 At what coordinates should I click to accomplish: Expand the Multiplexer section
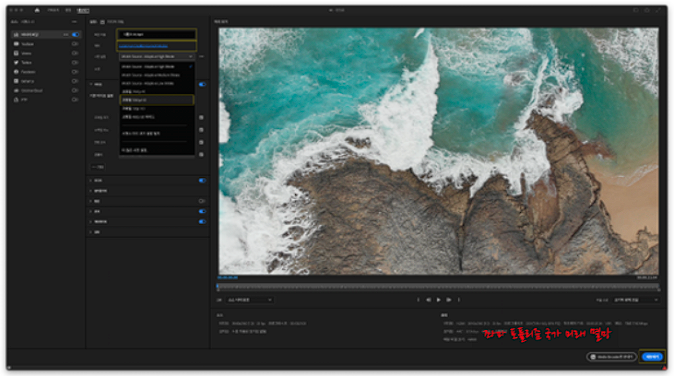point(91,191)
